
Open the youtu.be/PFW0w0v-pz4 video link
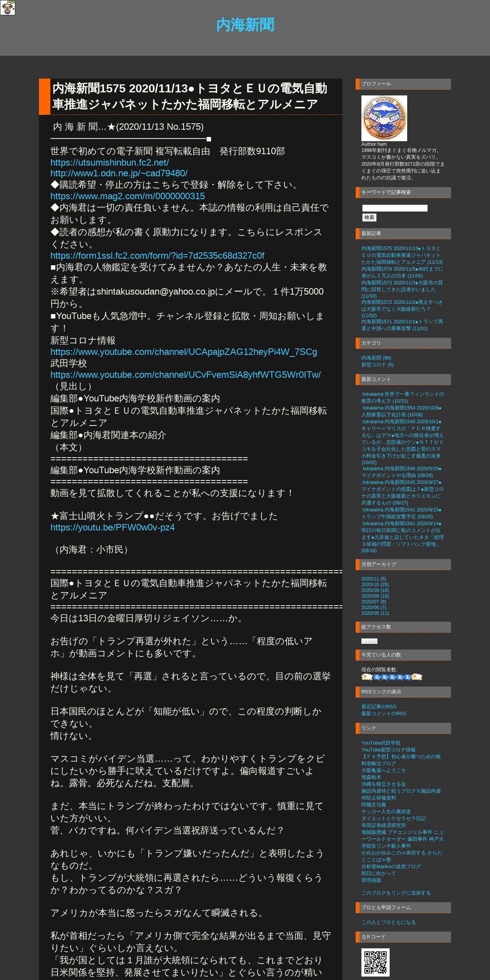[113, 527]
